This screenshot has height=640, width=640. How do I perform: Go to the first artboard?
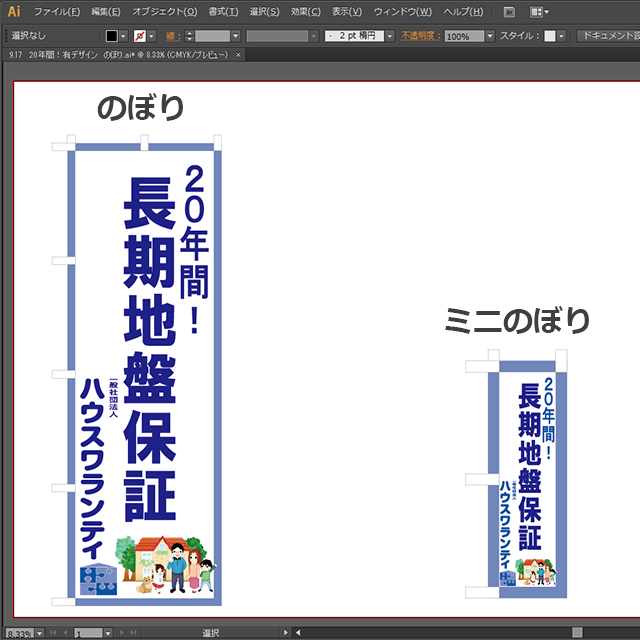coord(53,633)
